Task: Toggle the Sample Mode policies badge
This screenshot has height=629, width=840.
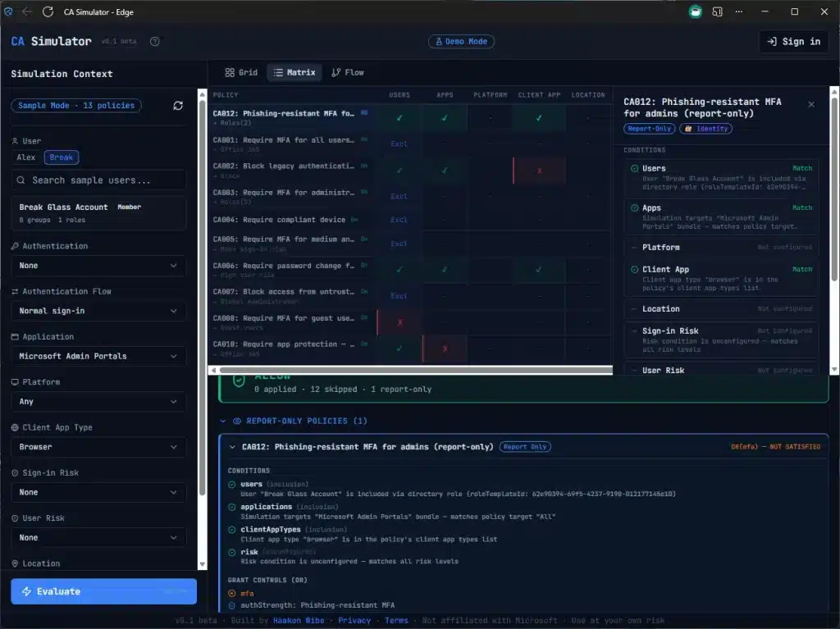Action: pyautogui.click(x=76, y=106)
